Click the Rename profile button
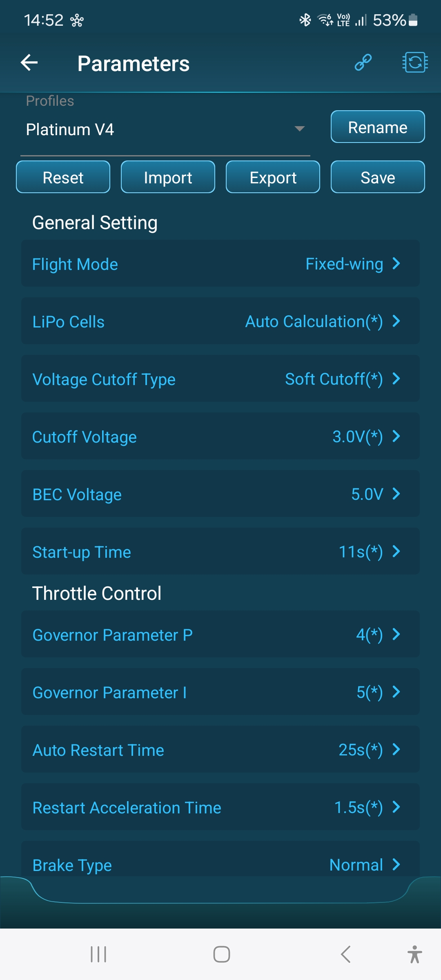This screenshot has width=441, height=980. click(x=377, y=127)
